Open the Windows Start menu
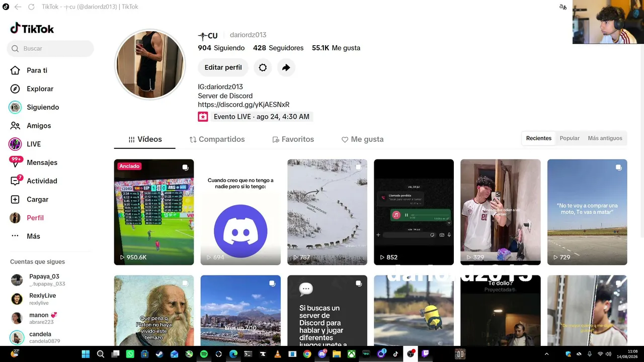 click(86, 354)
